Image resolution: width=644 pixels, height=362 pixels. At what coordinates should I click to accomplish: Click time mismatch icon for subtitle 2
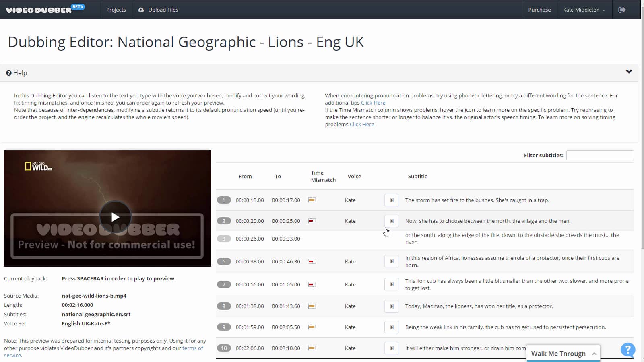pos(312,221)
